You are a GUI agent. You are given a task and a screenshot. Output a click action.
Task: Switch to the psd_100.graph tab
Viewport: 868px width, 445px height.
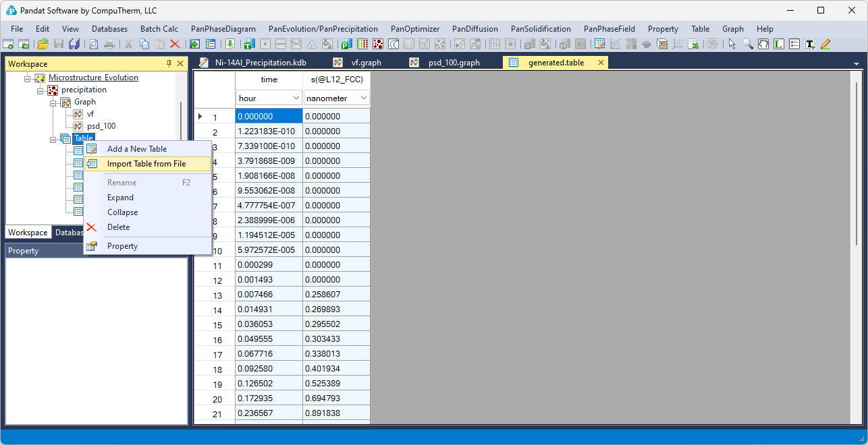coord(454,63)
